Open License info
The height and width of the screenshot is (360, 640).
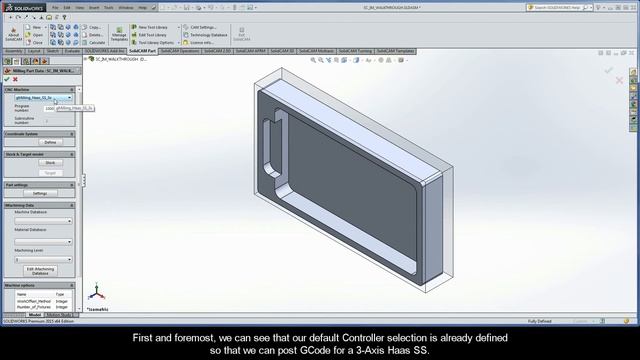coord(198,42)
